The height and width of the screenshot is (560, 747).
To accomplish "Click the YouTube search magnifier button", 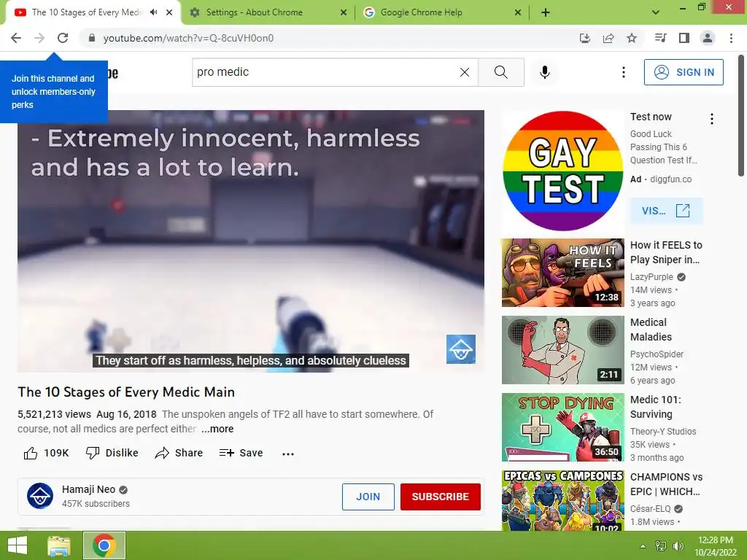I will tap(501, 72).
